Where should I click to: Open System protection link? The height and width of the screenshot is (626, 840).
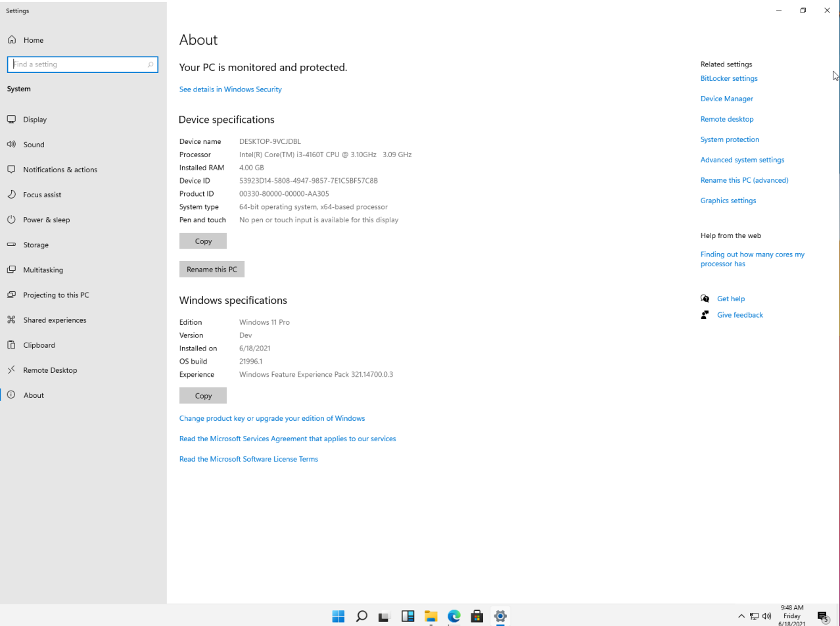(730, 139)
